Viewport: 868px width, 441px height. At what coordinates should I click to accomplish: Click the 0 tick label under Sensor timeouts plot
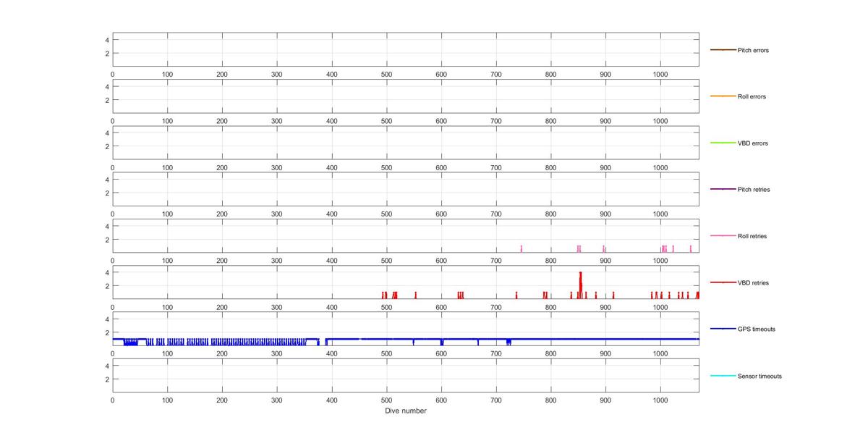112,399
